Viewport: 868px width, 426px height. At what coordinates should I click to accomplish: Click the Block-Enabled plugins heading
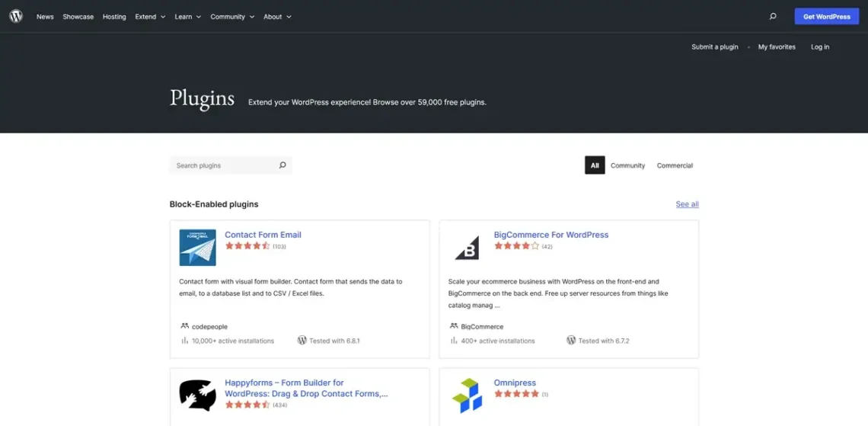(214, 204)
